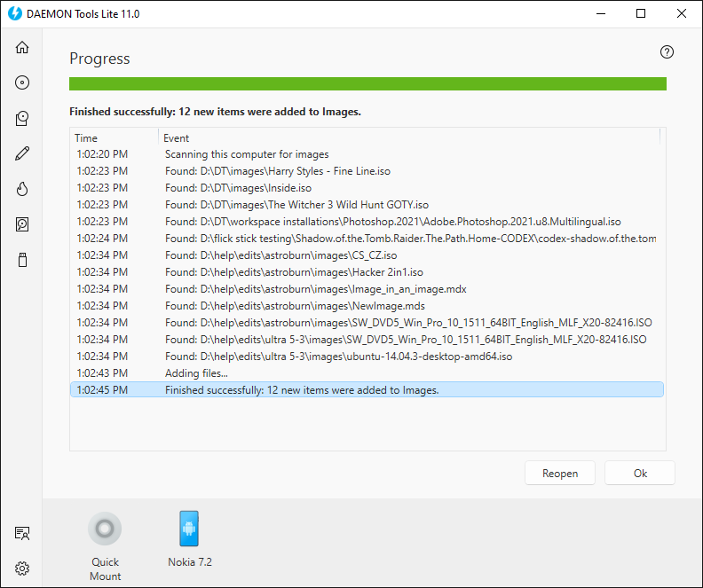The height and width of the screenshot is (588, 703).
Task: Select the 'Harry Styles - Fine Line.iso' row
Action: 367,171
